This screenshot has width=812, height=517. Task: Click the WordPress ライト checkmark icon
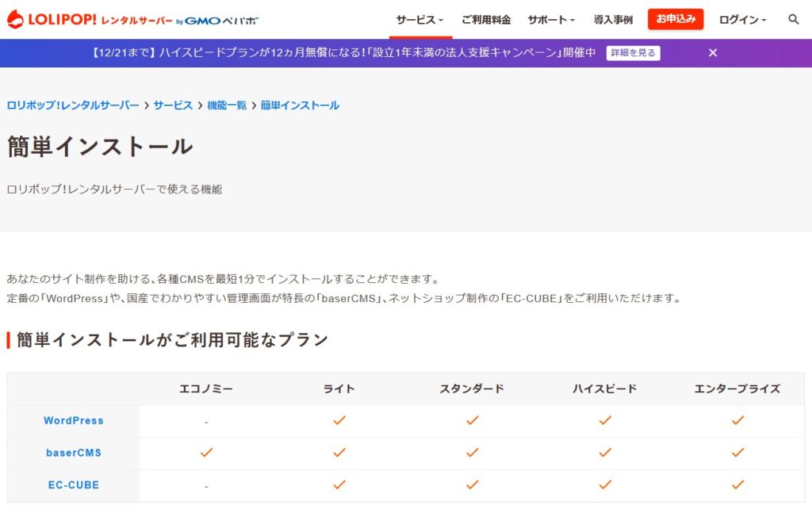(x=339, y=420)
